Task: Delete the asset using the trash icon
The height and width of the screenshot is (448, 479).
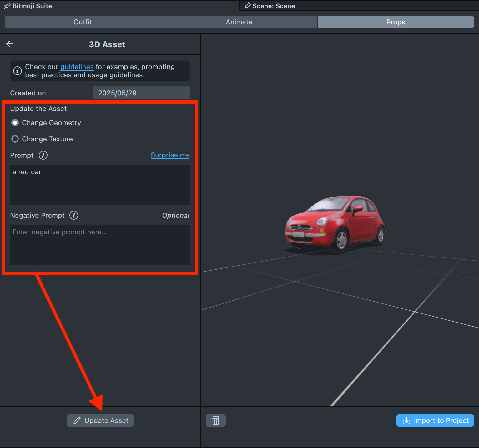Action: [x=216, y=420]
